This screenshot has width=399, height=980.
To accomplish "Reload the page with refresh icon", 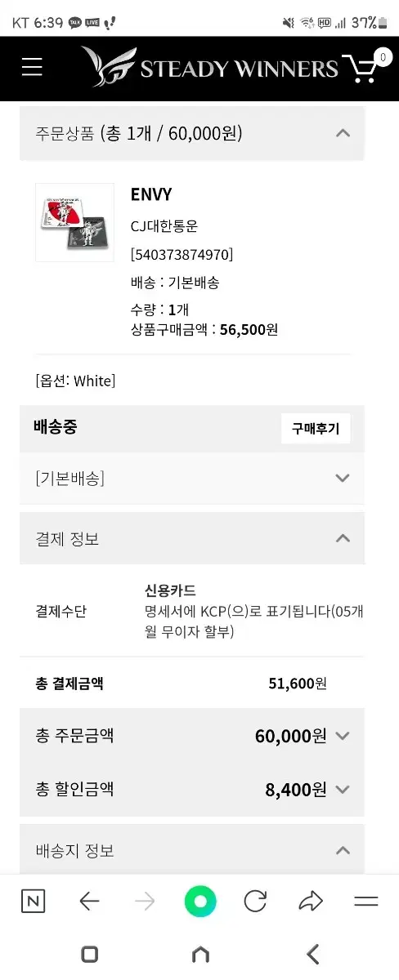I will click(255, 902).
